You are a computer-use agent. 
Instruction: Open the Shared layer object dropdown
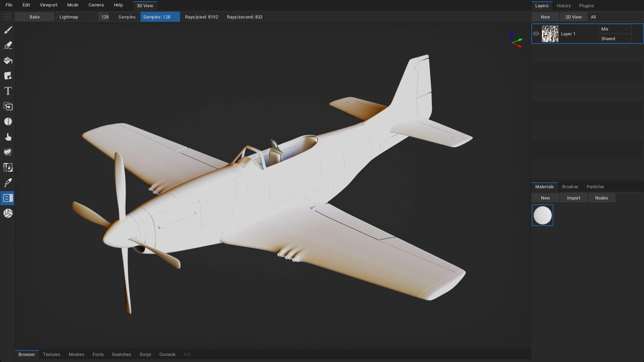point(614,39)
